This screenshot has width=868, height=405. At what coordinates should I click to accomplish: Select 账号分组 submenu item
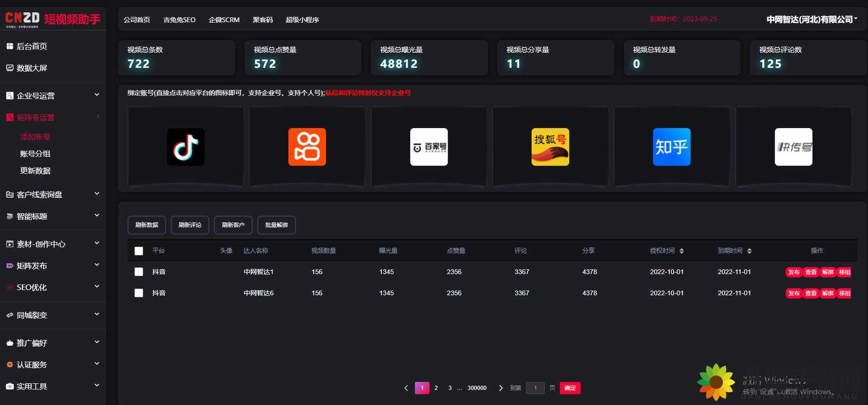pos(35,154)
